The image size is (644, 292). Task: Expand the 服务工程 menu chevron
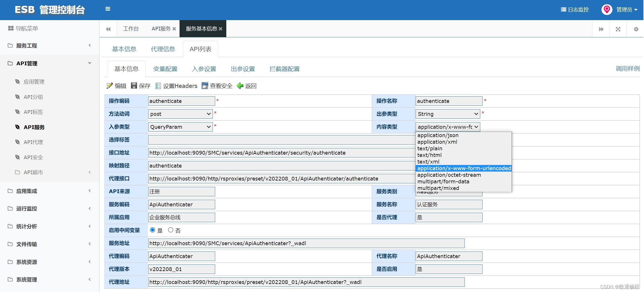tap(90, 45)
